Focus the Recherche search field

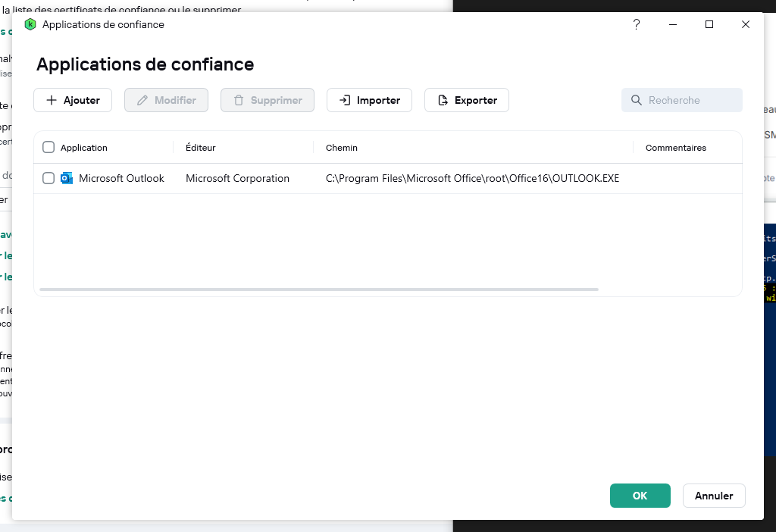point(682,100)
